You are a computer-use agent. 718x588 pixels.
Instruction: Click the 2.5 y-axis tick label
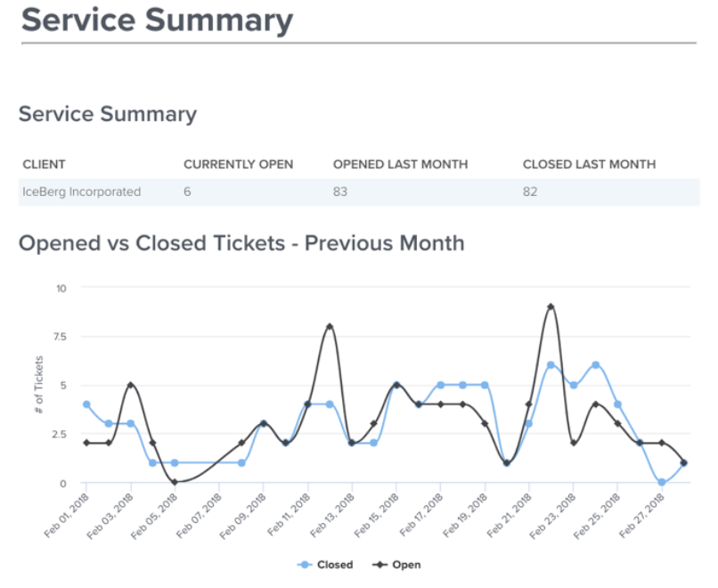[59, 434]
